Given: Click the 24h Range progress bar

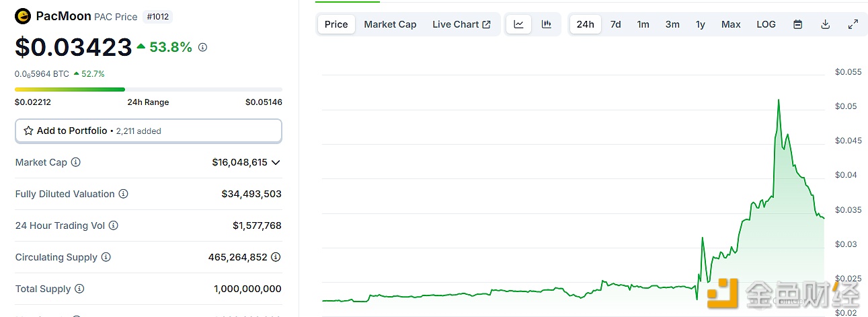Looking at the screenshot, I should [149, 90].
